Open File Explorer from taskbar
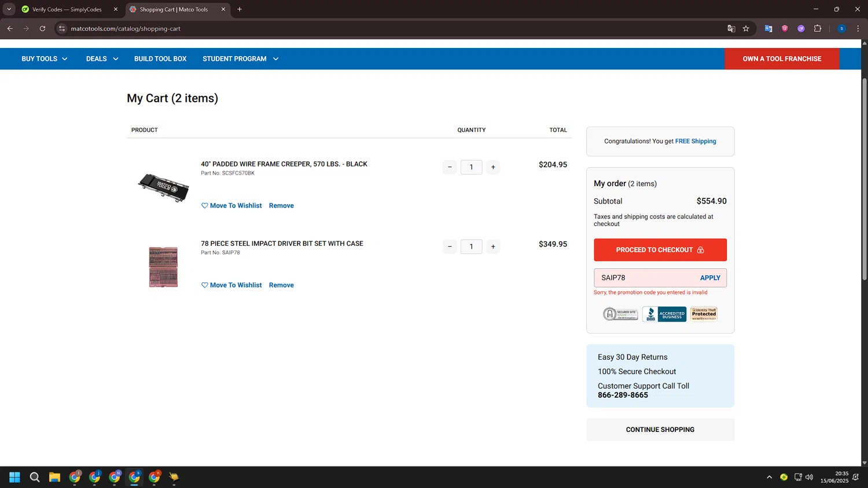This screenshot has height=488, width=868. coord(54,477)
